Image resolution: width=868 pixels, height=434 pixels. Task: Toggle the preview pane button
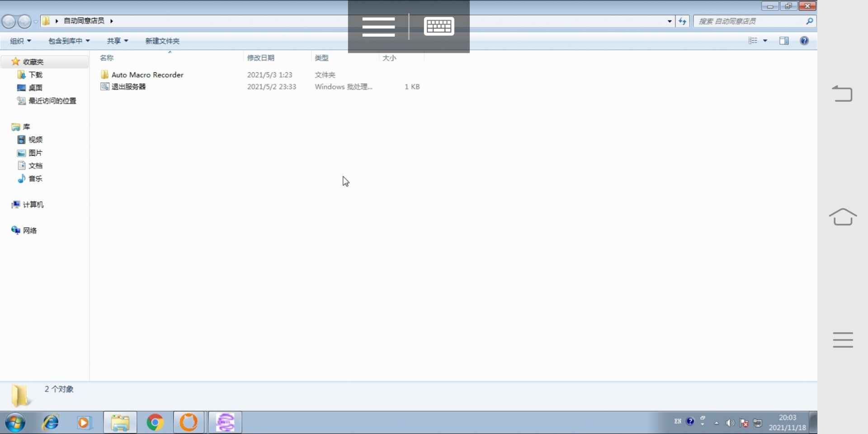coord(783,41)
